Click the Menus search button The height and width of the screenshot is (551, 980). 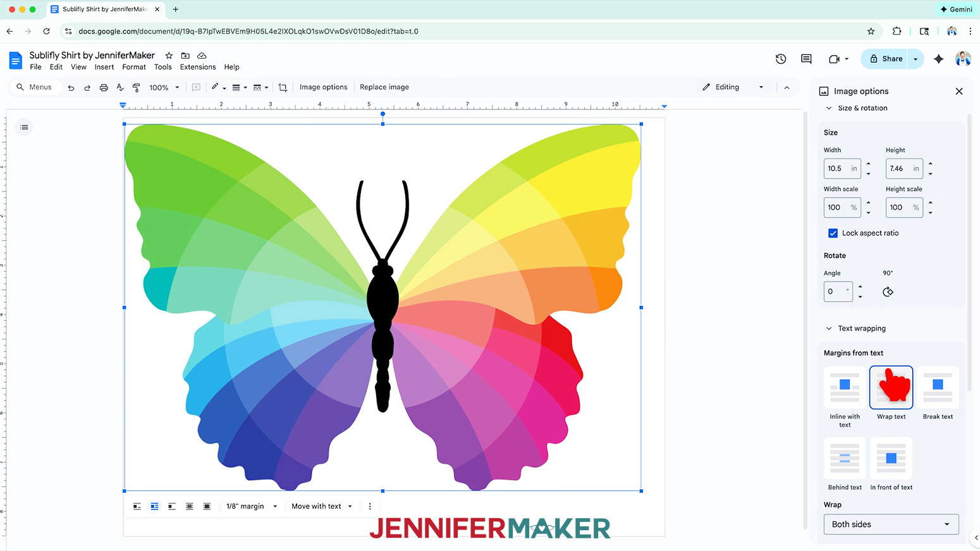click(x=34, y=87)
